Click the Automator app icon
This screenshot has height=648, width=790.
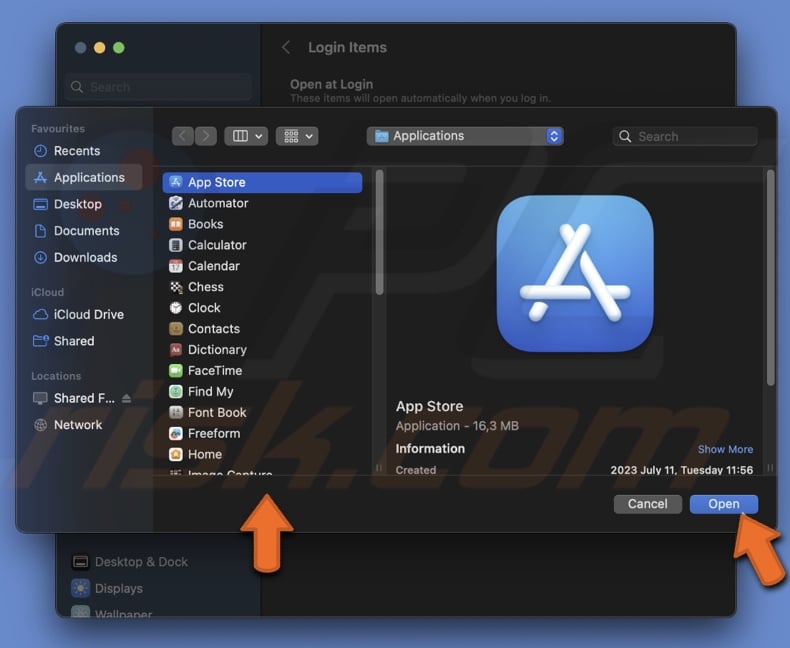175,203
